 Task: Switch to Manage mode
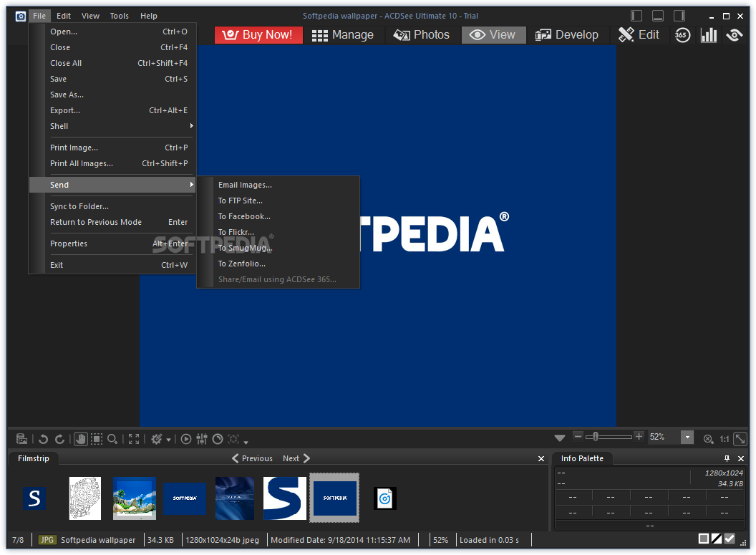point(343,34)
